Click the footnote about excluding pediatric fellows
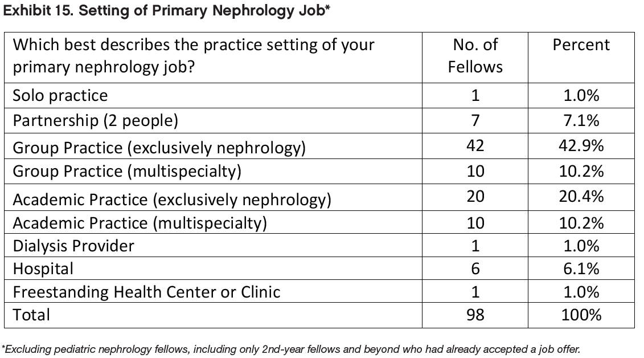The image size is (644, 358). click(291, 349)
